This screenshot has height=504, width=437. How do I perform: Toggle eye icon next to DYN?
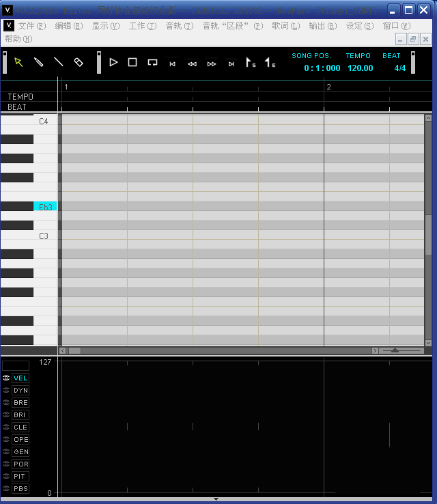coord(6,390)
